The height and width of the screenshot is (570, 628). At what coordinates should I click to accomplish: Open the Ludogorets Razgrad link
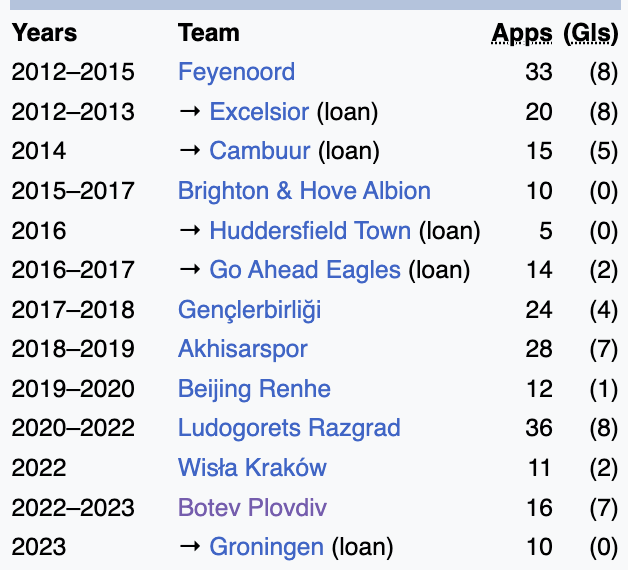coord(289,429)
